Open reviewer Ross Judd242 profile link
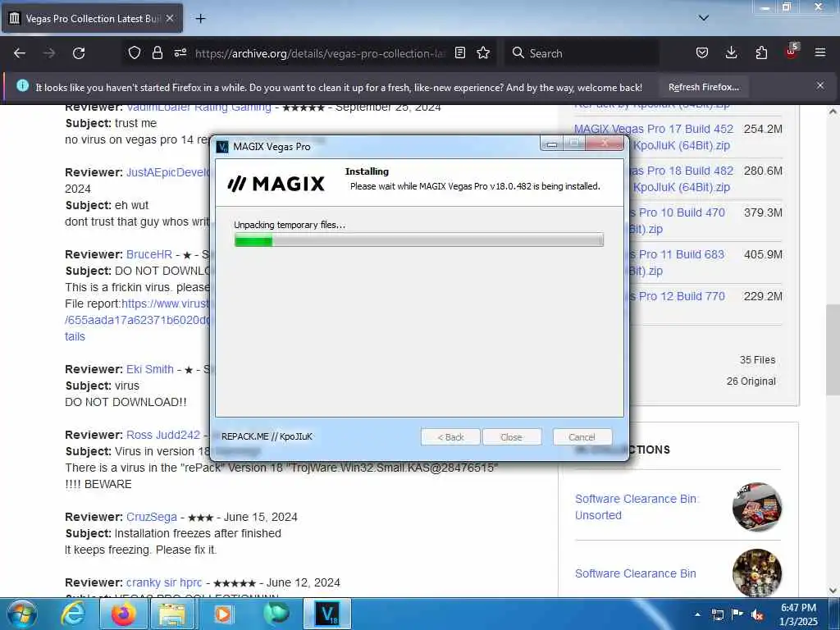Viewport: 840px width, 630px height. click(163, 435)
